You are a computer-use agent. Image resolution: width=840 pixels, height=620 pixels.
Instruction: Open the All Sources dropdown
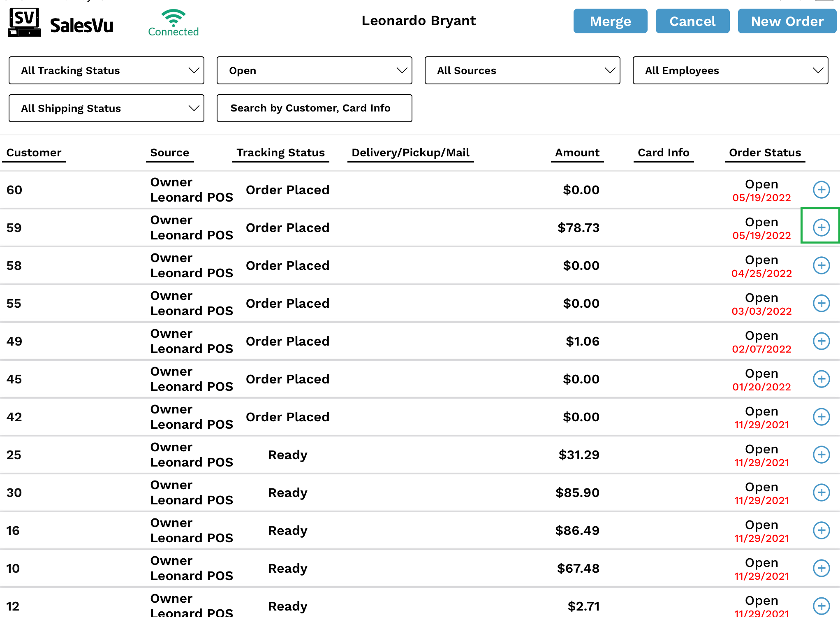click(x=522, y=70)
